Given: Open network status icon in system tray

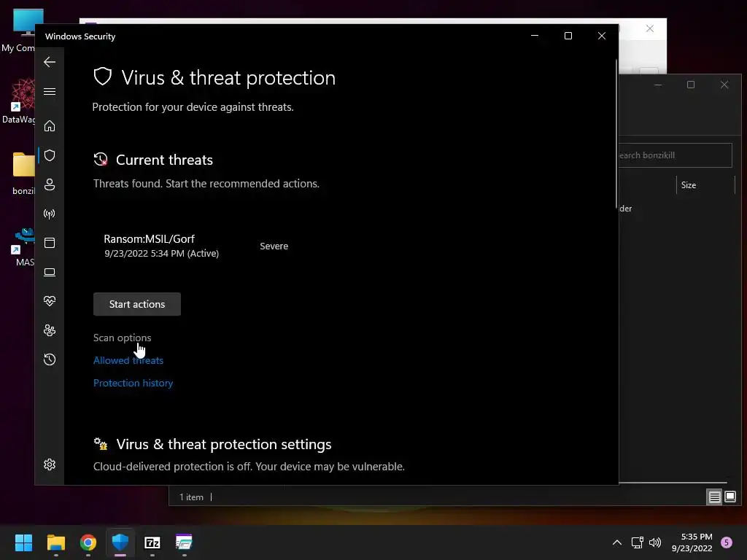Looking at the screenshot, I should tap(637, 542).
